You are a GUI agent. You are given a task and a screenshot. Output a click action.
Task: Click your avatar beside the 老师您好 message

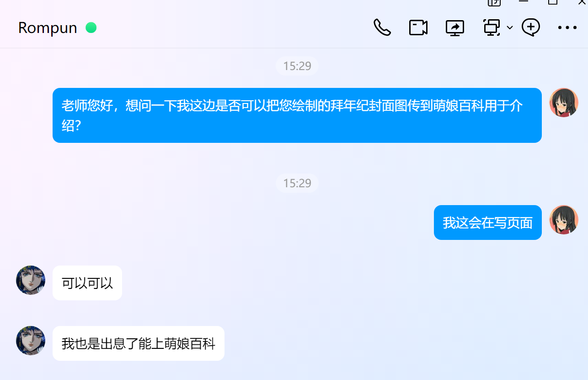pos(564,103)
